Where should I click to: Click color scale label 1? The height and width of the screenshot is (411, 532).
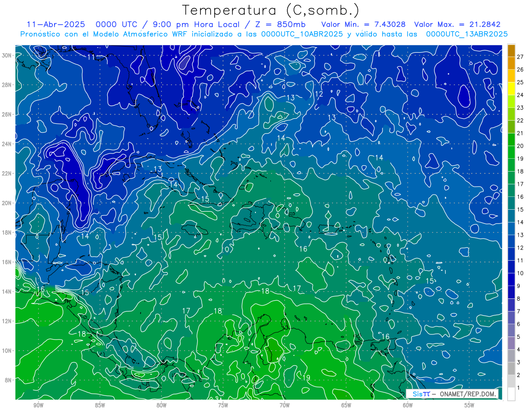519,388
